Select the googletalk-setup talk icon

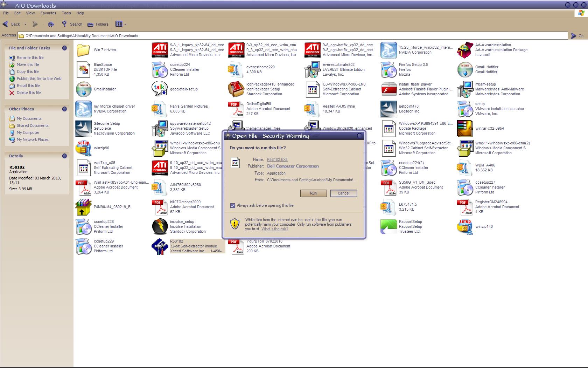[x=160, y=89]
